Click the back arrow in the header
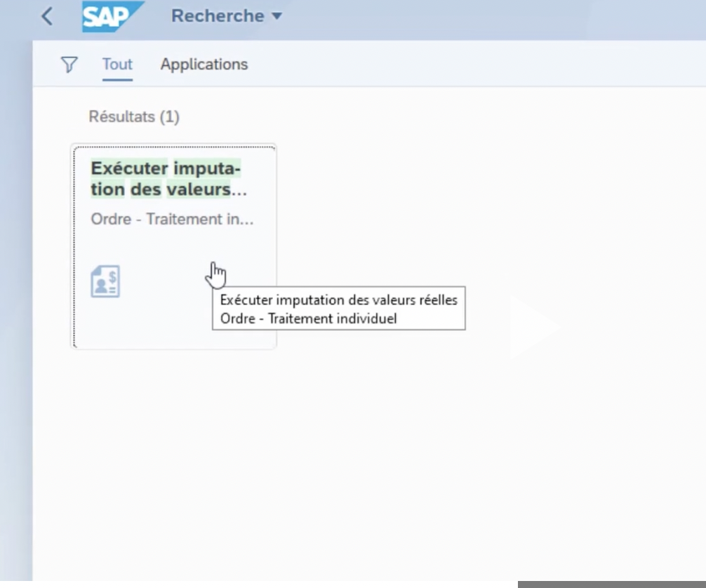This screenshot has height=588, width=706. click(x=47, y=16)
